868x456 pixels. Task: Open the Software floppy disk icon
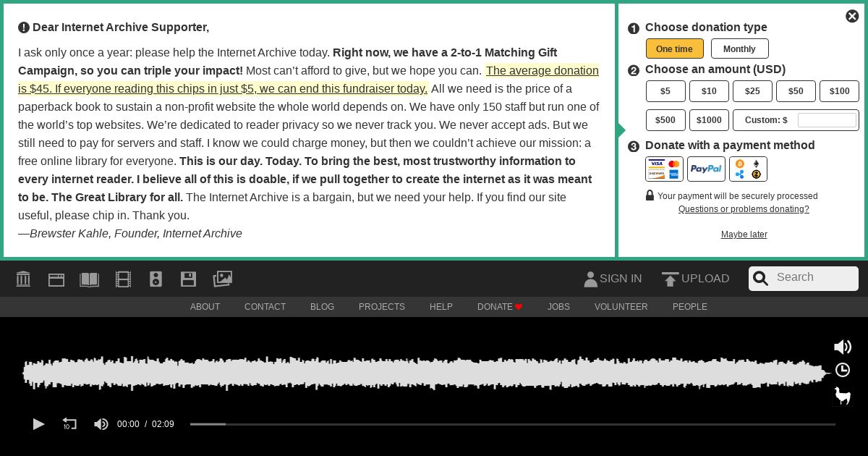[x=188, y=279]
